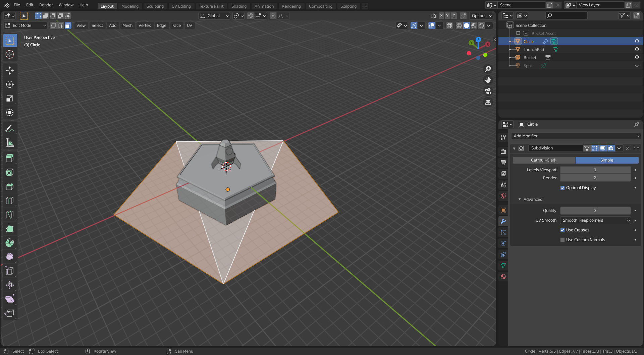Click the Render levels value field
This screenshot has height=355, width=644.
pyautogui.click(x=595, y=178)
